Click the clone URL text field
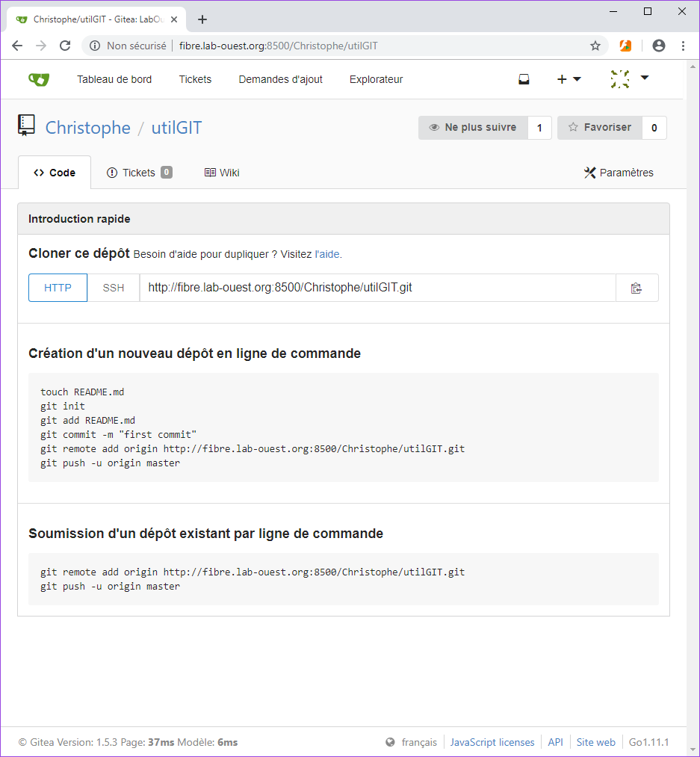The image size is (700, 757). (x=377, y=288)
